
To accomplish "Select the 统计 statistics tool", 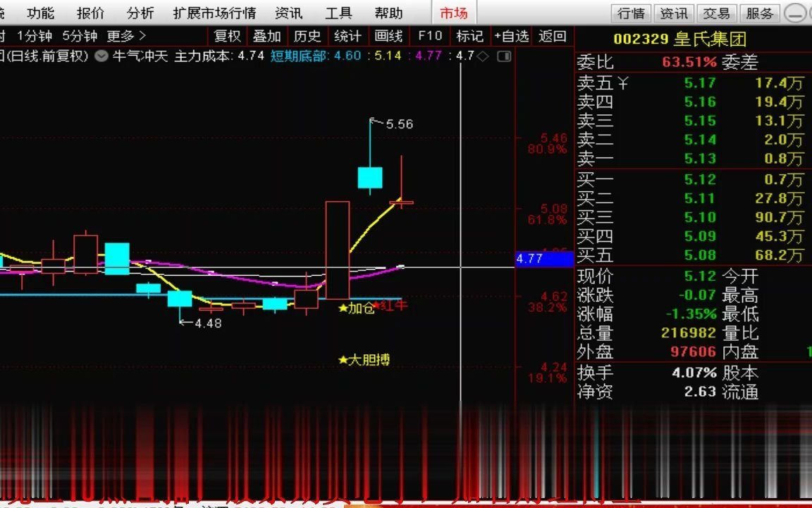I will click(x=347, y=37).
